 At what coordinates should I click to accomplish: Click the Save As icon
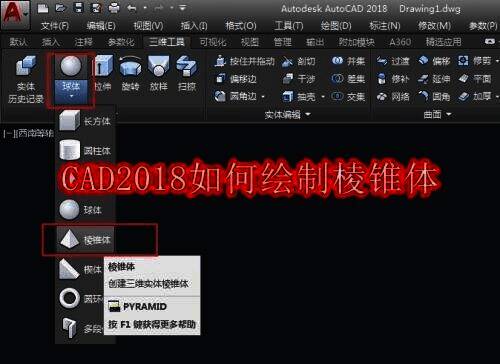point(96,8)
